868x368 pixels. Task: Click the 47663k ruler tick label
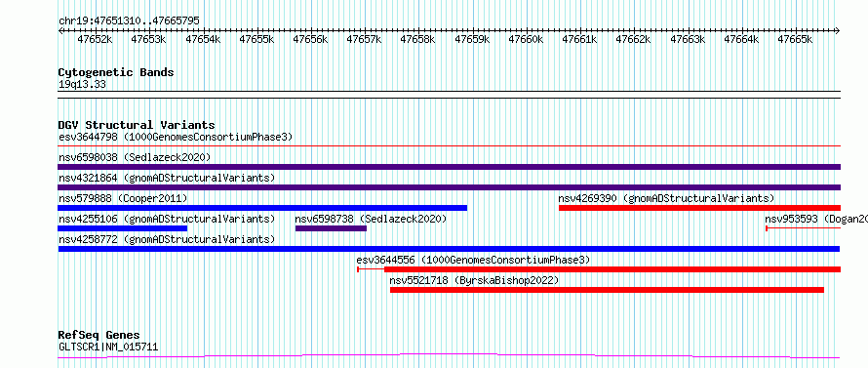coord(688,39)
